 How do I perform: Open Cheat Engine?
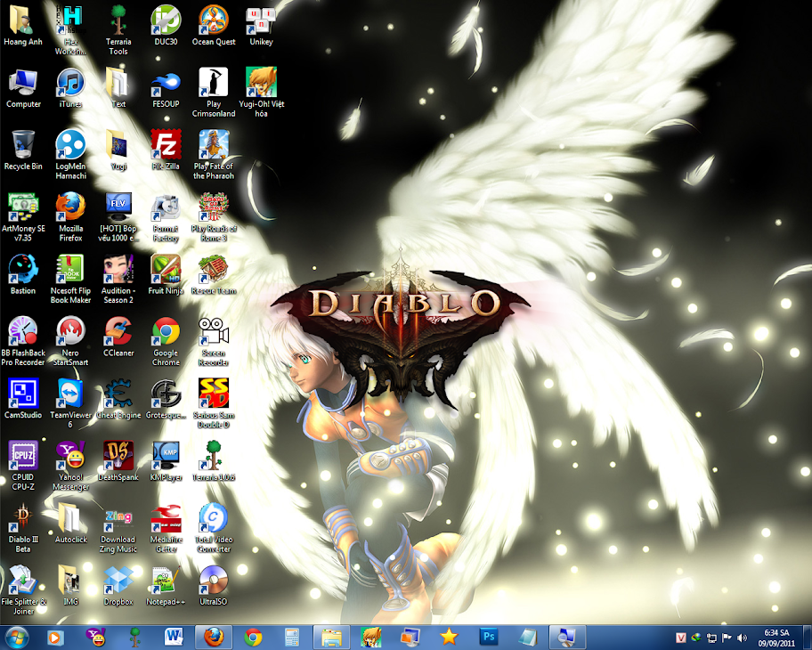pyautogui.click(x=118, y=399)
